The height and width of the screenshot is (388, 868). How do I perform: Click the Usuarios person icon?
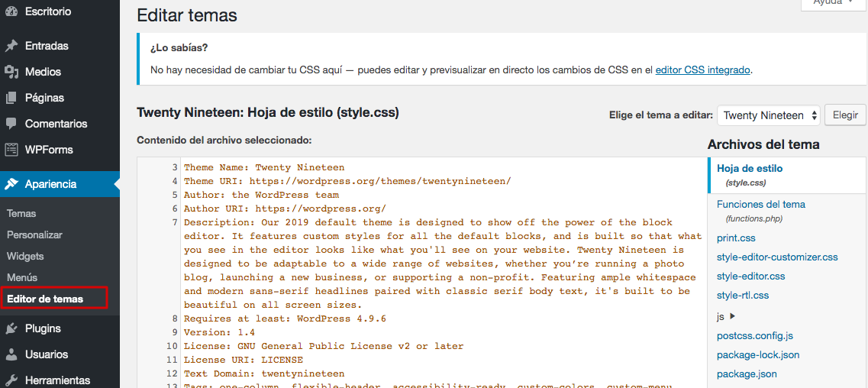[x=11, y=355]
